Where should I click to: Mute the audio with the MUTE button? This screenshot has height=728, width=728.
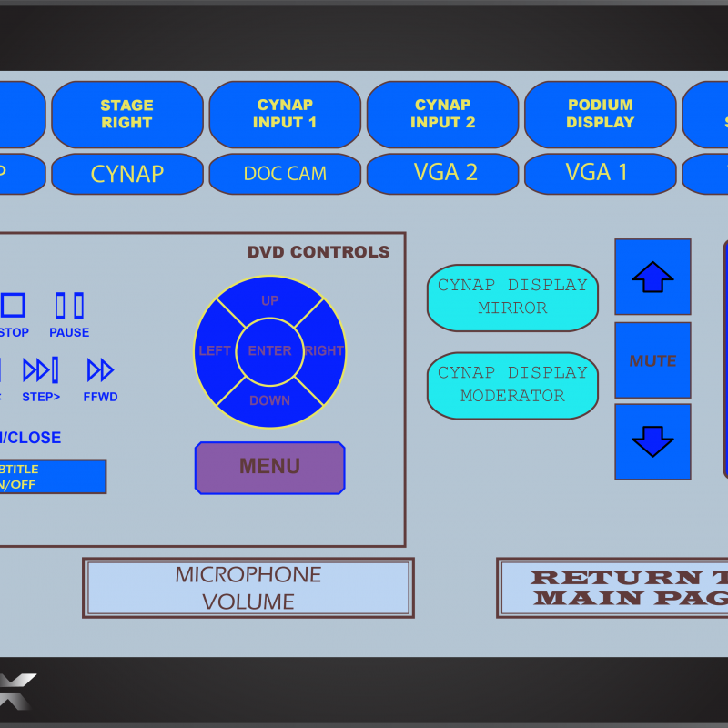click(x=652, y=360)
